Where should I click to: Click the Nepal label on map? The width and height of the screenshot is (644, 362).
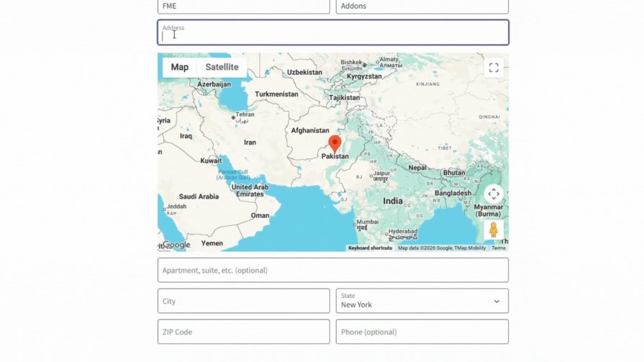tap(417, 168)
